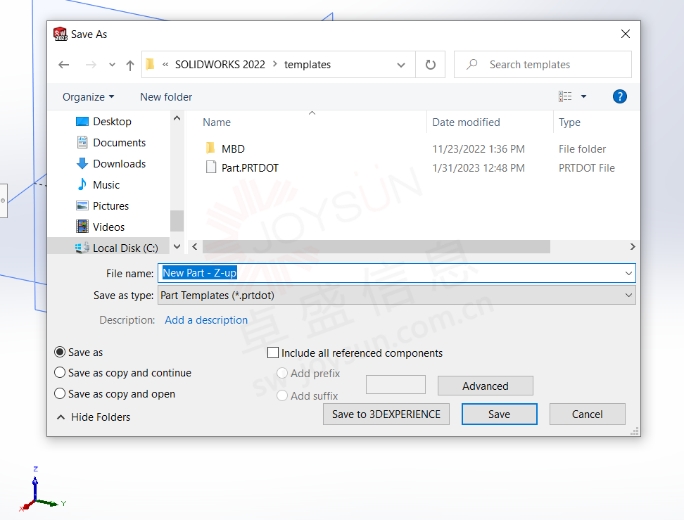Screen dimensions: 684x520
Task: Select Desktop in navigation pane
Action: 112,121
